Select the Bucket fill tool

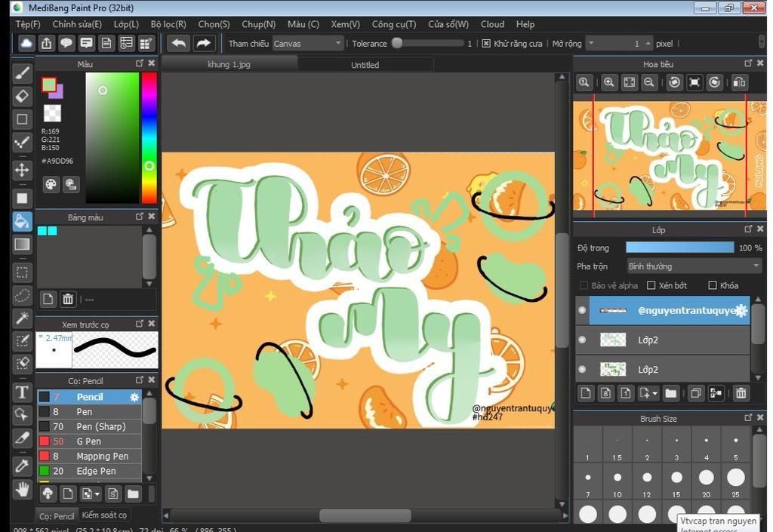click(22, 222)
